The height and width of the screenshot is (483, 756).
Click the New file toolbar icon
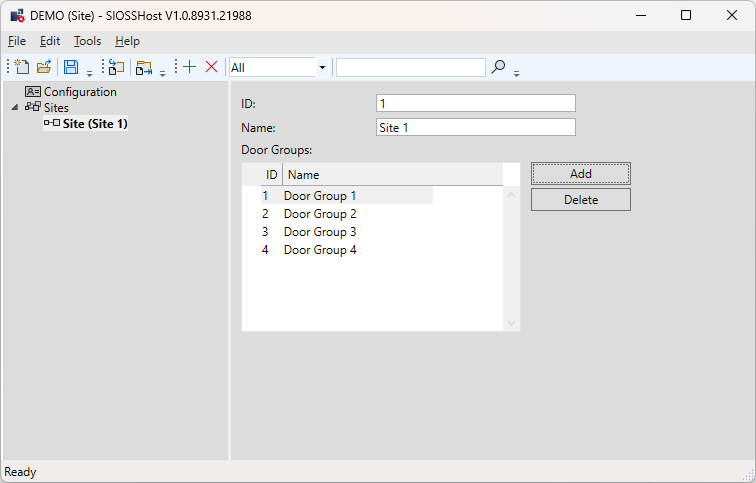point(21,67)
